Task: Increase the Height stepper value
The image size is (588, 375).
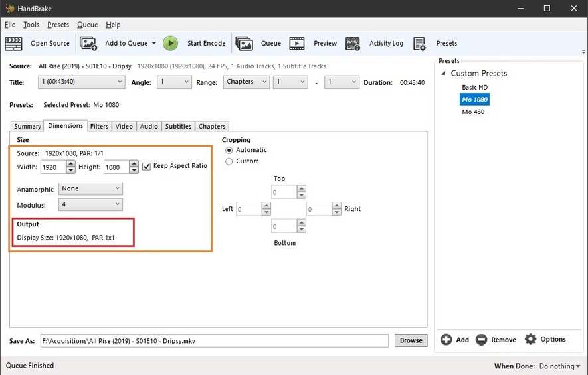Action: [x=134, y=164]
